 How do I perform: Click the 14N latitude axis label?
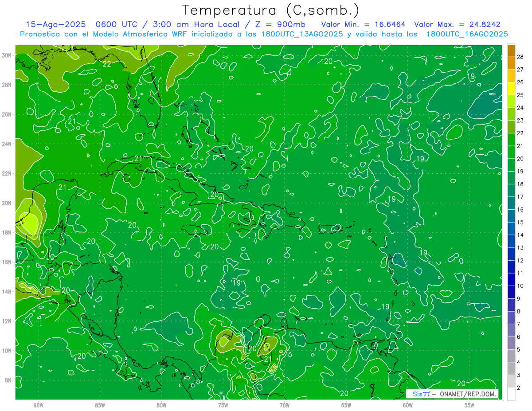click(8, 292)
